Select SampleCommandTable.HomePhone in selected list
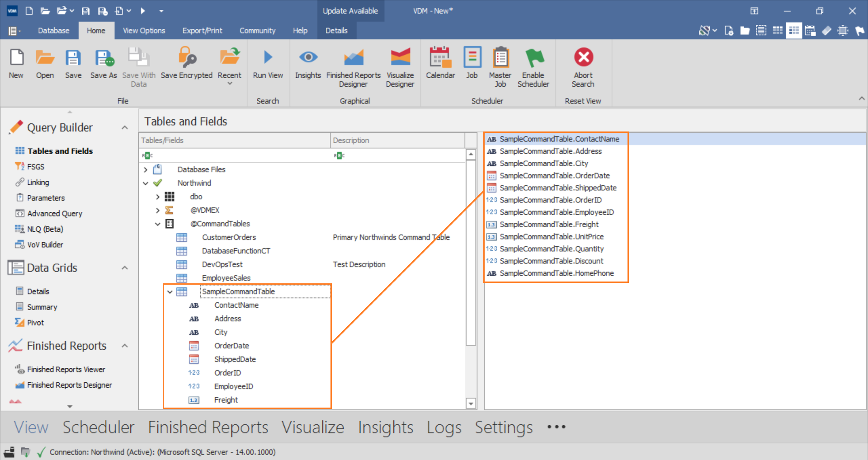The image size is (868, 460). tap(557, 273)
